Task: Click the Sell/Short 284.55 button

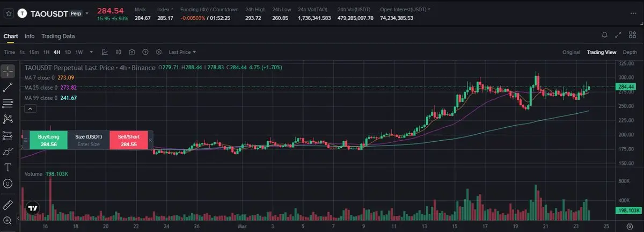Action: pyautogui.click(x=129, y=140)
